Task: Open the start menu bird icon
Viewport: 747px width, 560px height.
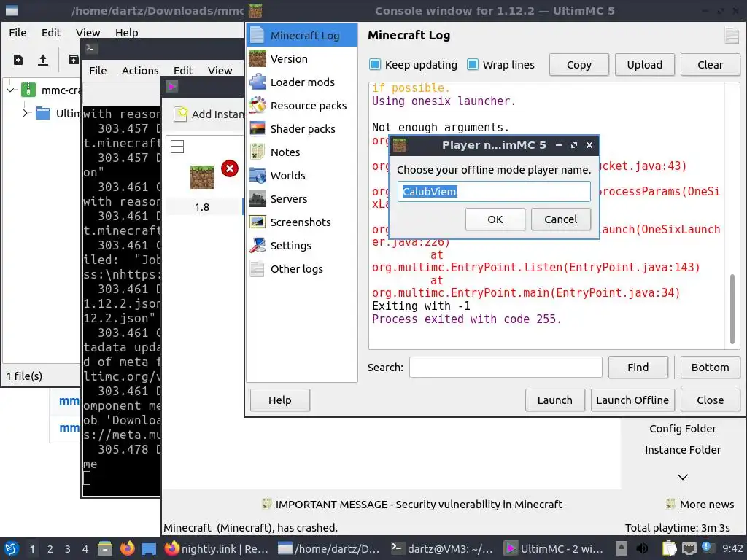Action: pyautogui.click(x=12, y=548)
